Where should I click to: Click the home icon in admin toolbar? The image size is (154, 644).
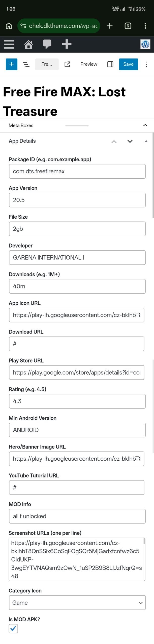tap(28, 44)
